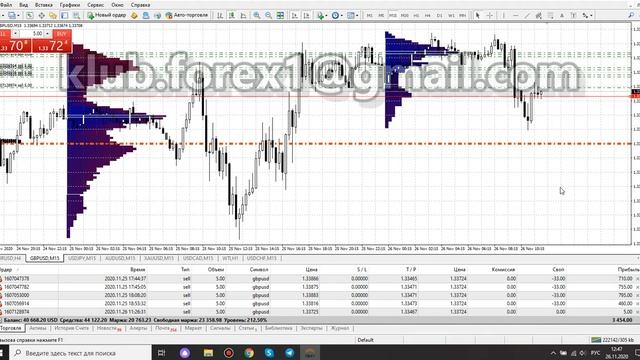The width and height of the screenshot is (640, 360).
Task: Open the История Счета terminal tab
Action: (x=71, y=328)
